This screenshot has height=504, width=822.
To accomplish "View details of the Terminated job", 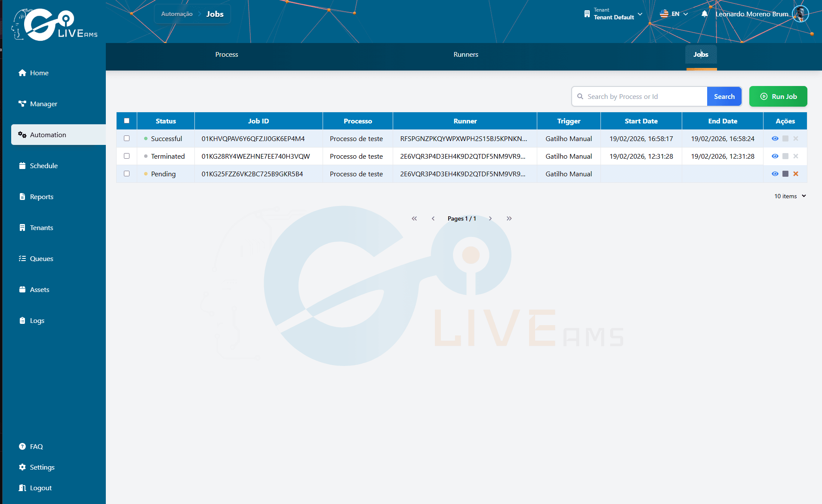I will tap(775, 156).
